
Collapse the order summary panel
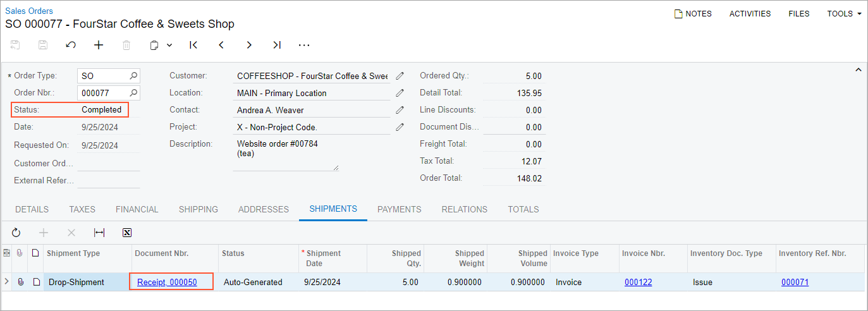coord(858,70)
